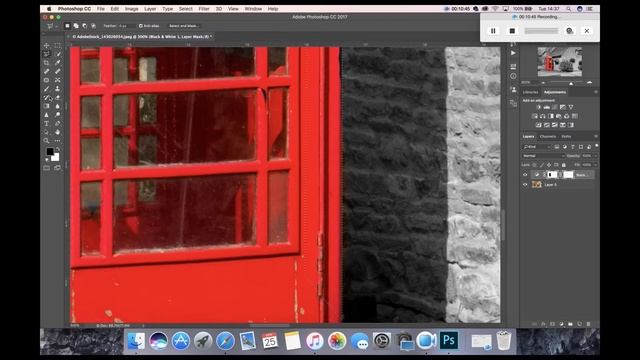The image size is (640, 360).
Task: Choose Add to selection mode
Action: [x=76, y=26]
